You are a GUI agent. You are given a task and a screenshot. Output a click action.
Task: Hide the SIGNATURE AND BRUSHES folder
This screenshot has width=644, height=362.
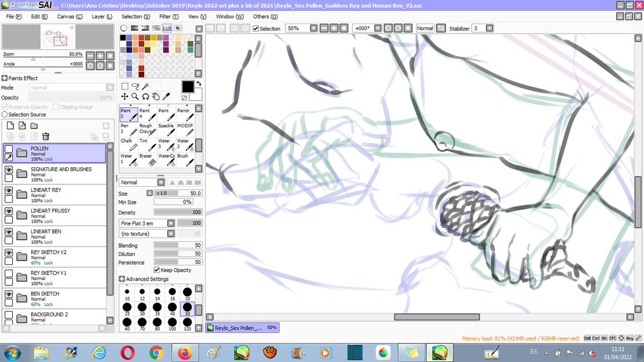(x=9, y=169)
